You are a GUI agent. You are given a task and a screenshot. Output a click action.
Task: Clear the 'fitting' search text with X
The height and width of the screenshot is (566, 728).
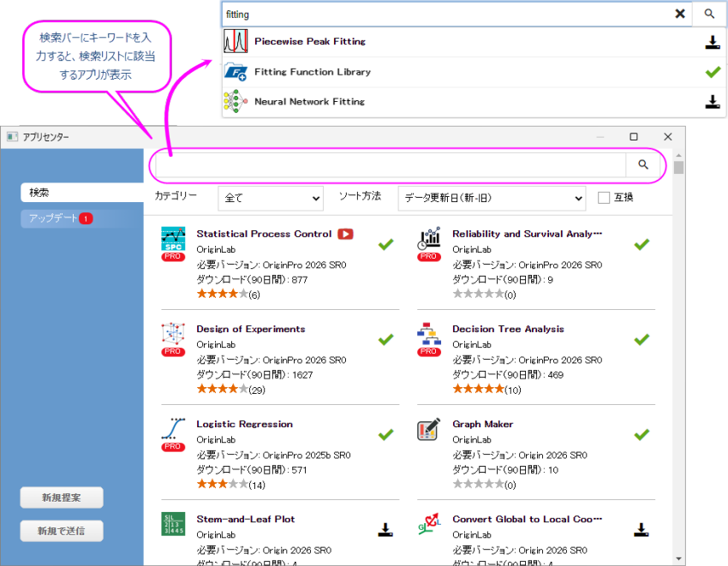[x=680, y=14]
